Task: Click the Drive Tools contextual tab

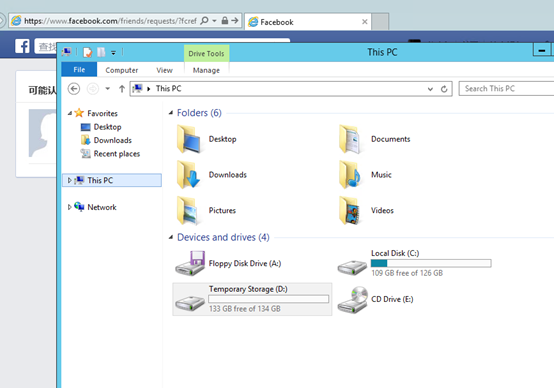Action: coord(206,54)
